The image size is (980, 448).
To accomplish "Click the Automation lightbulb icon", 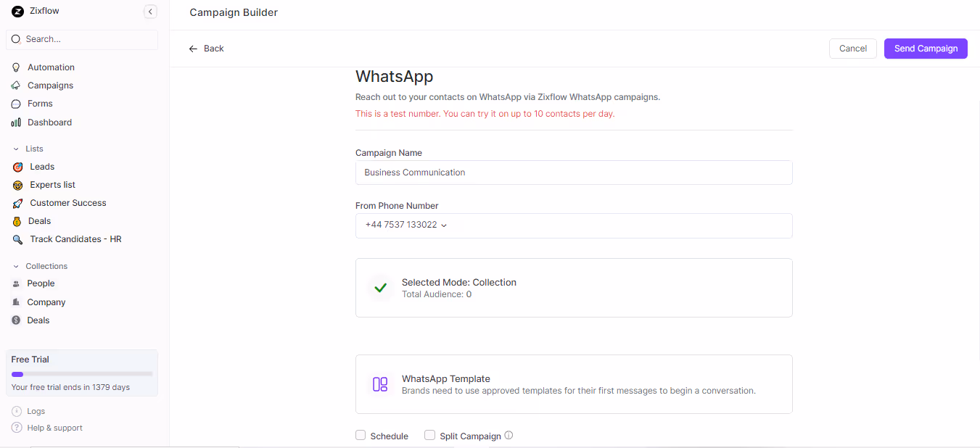I will [x=16, y=67].
